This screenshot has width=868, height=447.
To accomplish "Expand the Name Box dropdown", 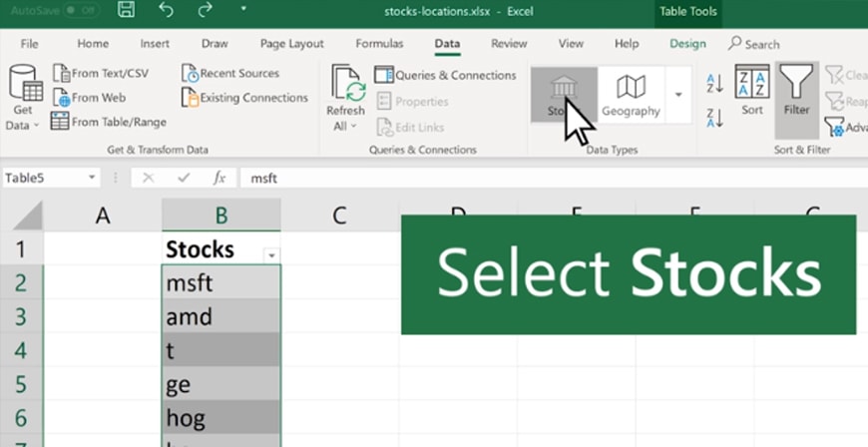I will click(x=92, y=178).
